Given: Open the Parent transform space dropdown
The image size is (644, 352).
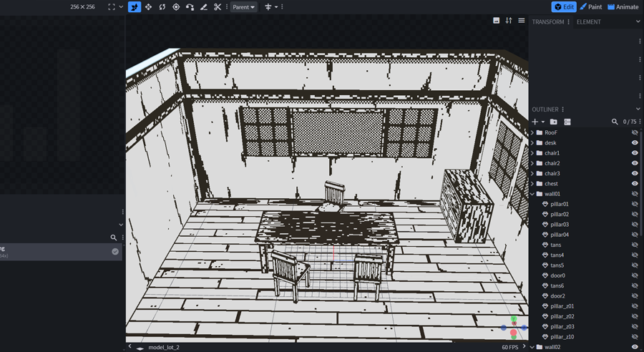Looking at the screenshot, I should click(x=243, y=7).
